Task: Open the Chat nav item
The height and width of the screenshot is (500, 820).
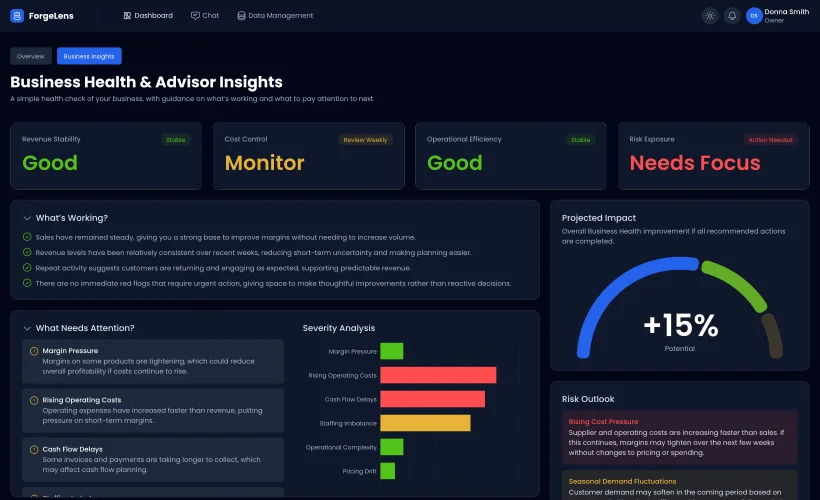Action: coord(205,16)
